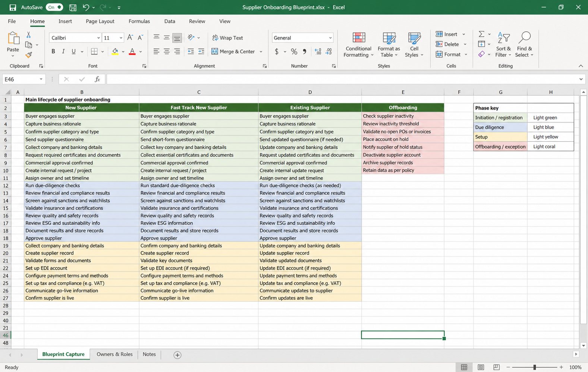This screenshot has width=588, height=372.
Task: Click decrease decimal icon
Action: 329,51
